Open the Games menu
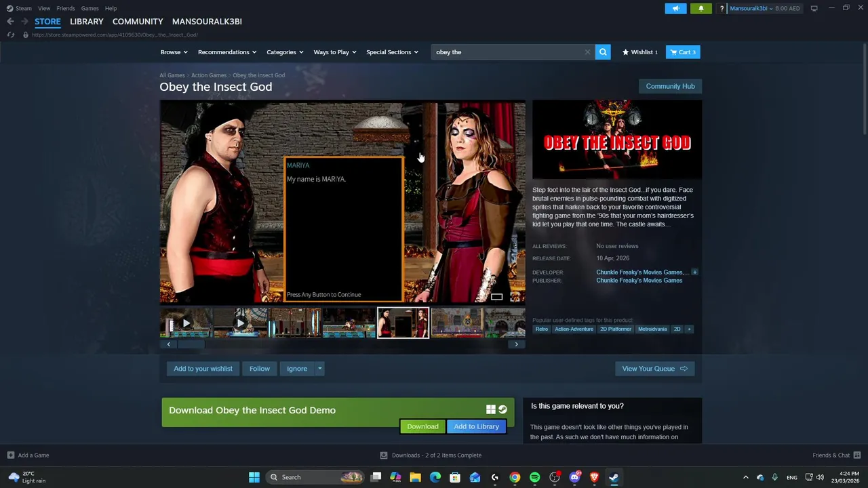This screenshot has height=488, width=868. pos(90,8)
